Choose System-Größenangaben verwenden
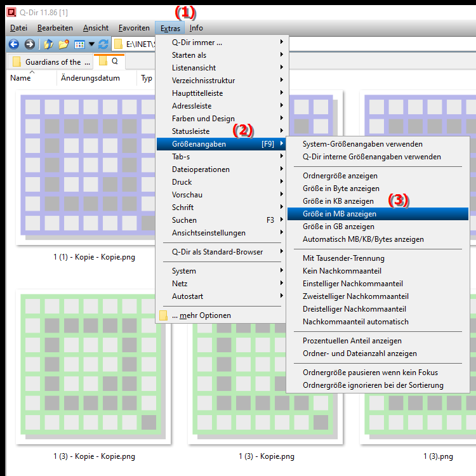The height and width of the screenshot is (476, 476). click(378, 144)
